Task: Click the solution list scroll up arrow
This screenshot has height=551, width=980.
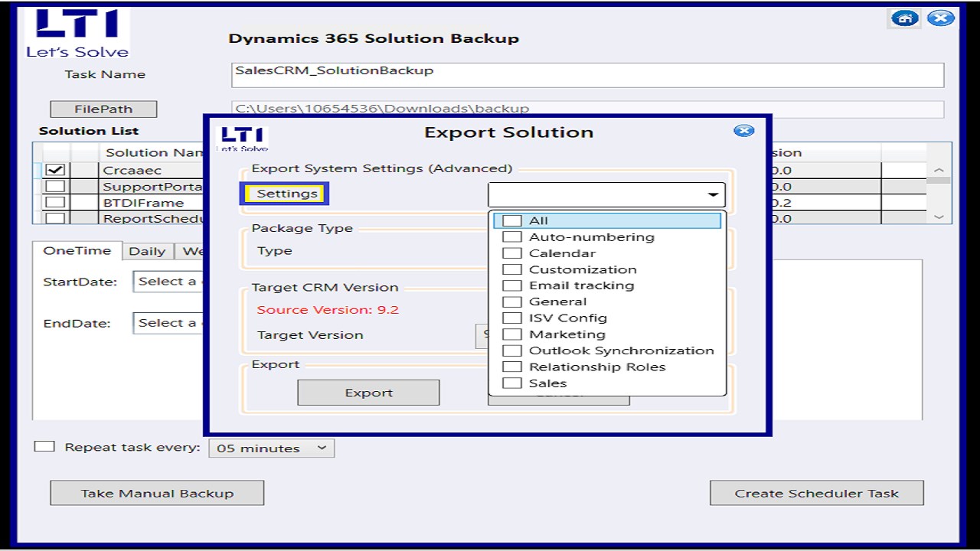Action: tap(939, 170)
